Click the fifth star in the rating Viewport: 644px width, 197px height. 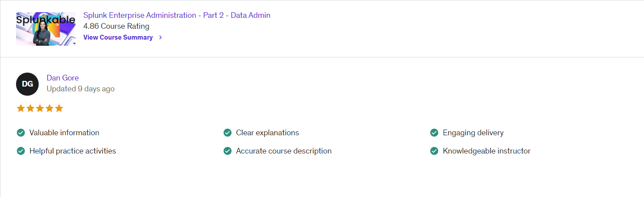(59, 108)
